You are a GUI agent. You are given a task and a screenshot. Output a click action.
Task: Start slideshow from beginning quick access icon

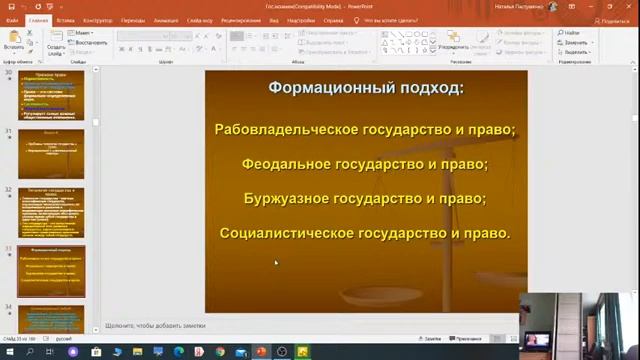tap(50, 7)
